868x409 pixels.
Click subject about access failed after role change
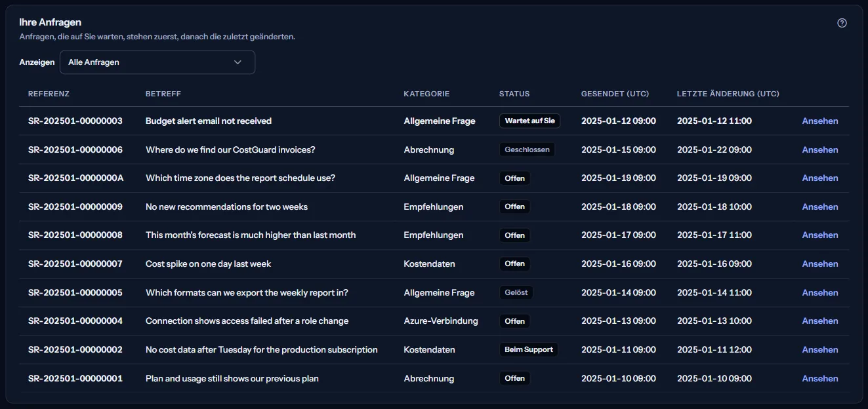point(247,321)
